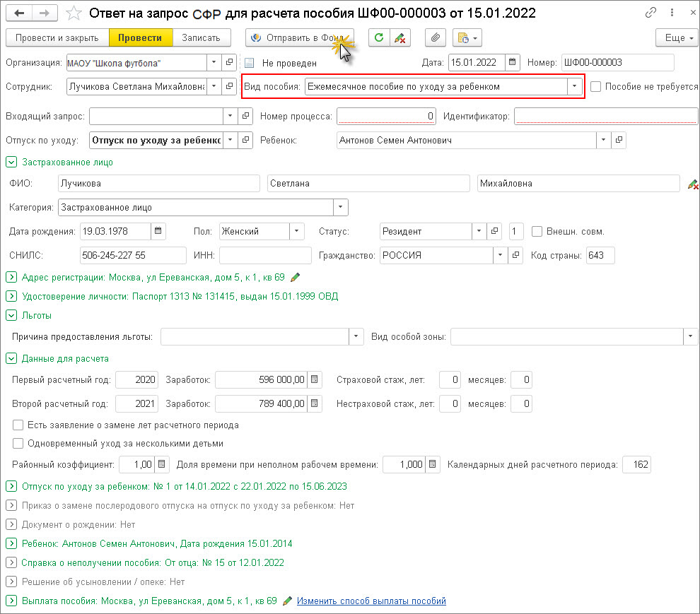Open Организация dropdown list

point(214,62)
